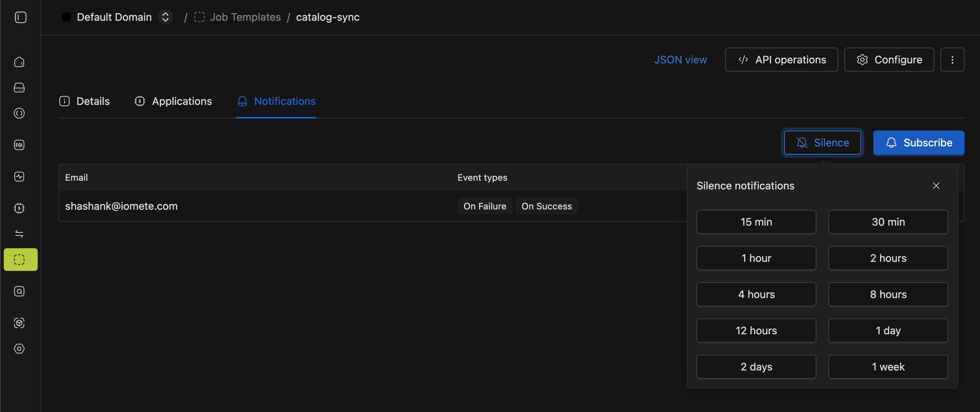Click the monitoring activity sidebar icon
This screenshot has height=412, width=980.
[x=19, y=177]
